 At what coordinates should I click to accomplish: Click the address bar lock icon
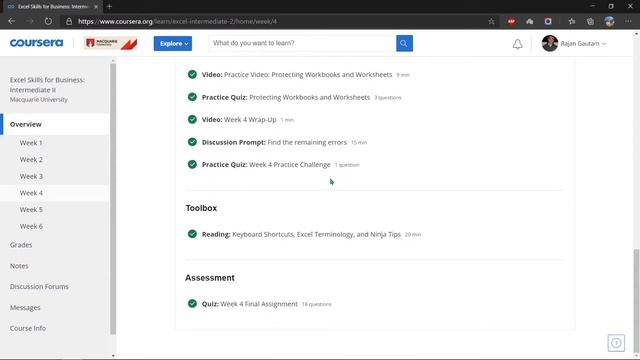tap(69, 22)
